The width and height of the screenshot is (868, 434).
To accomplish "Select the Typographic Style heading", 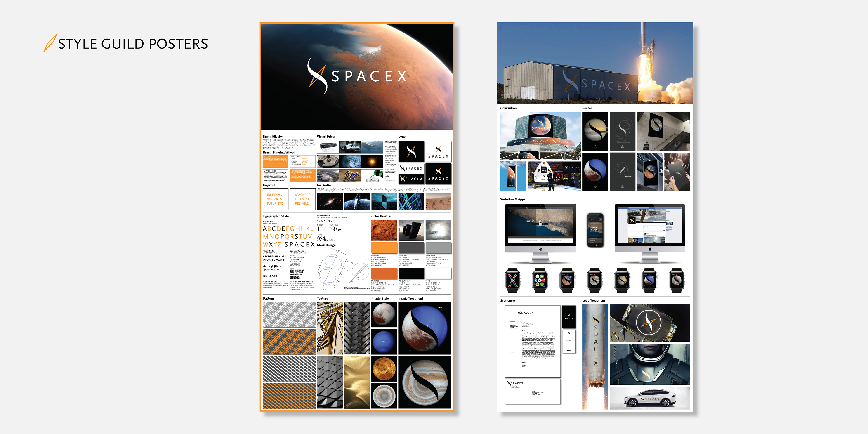I will pos(276,216).
